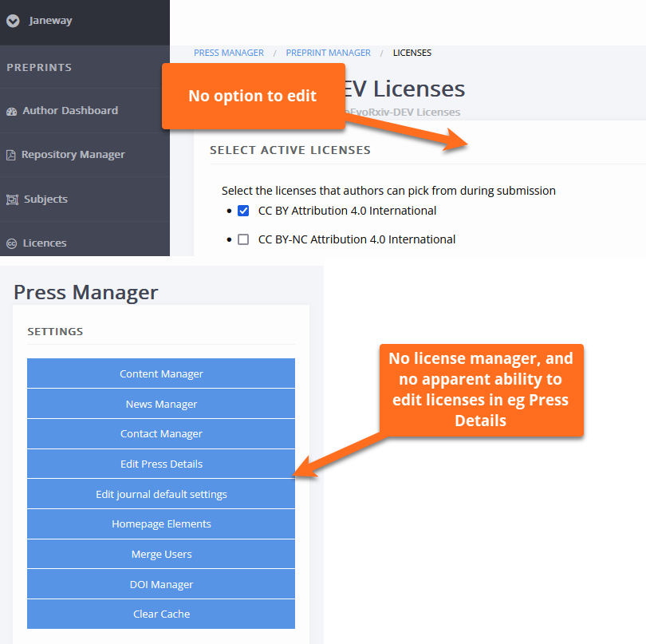Click the Clear Cache button
646x644 pixels.
160,614
